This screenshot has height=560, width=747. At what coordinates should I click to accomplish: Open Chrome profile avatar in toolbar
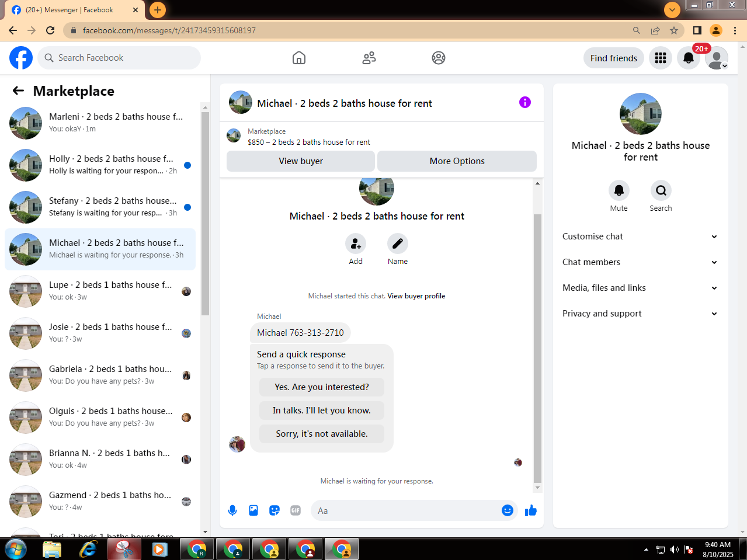pos(716,30)
